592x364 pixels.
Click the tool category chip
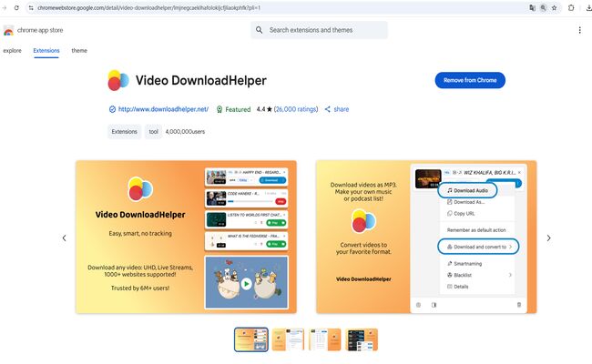tap(153, 132)
